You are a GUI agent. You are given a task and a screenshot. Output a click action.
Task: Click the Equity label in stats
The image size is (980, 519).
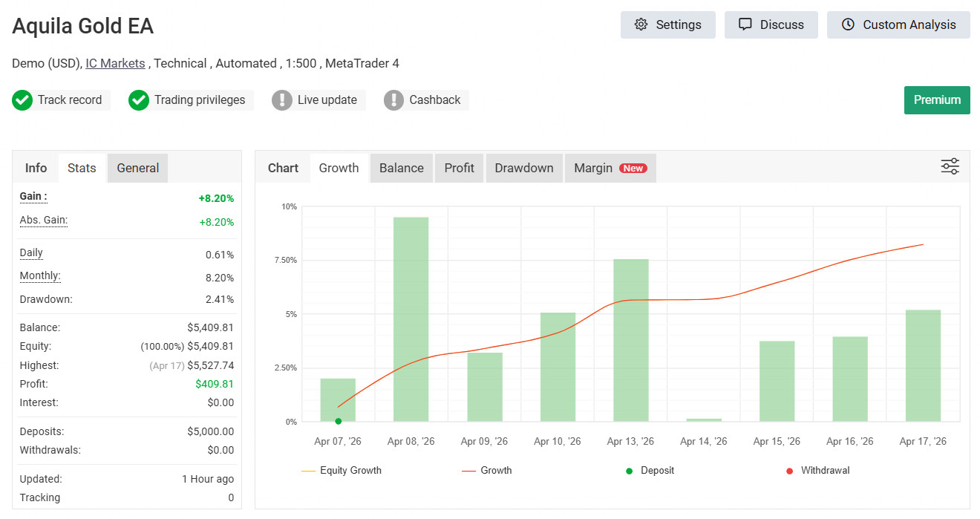tap(36, 346)
